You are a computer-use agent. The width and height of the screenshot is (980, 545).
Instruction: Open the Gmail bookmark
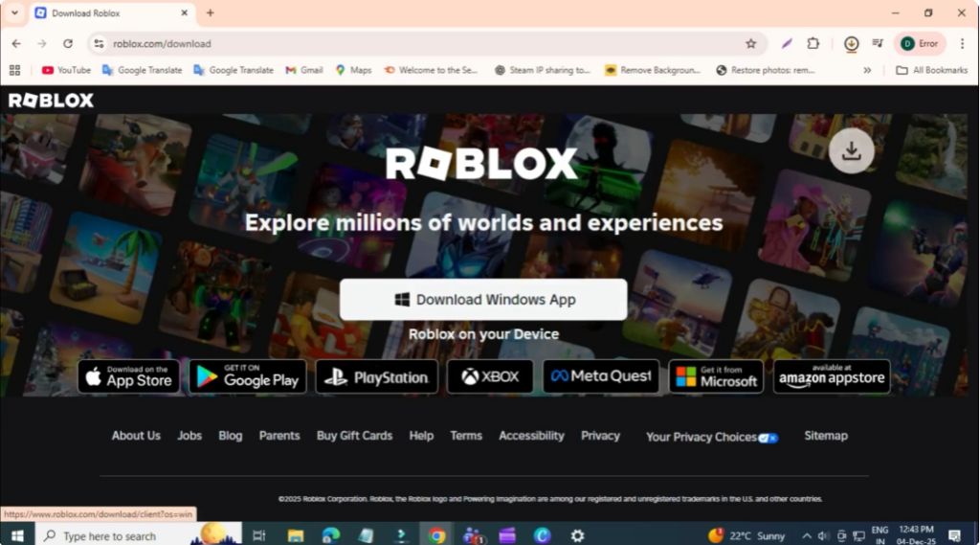303,70
